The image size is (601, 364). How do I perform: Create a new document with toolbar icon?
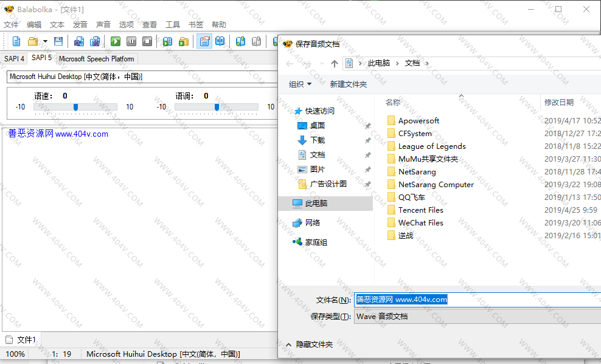(16, 41)
